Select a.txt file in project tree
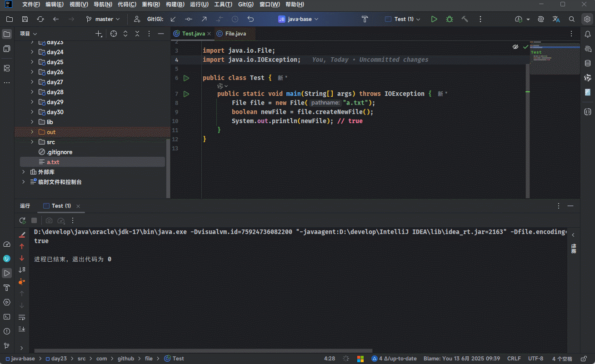Viewport: 595px width, 364px height. click(x=53, y=162)
